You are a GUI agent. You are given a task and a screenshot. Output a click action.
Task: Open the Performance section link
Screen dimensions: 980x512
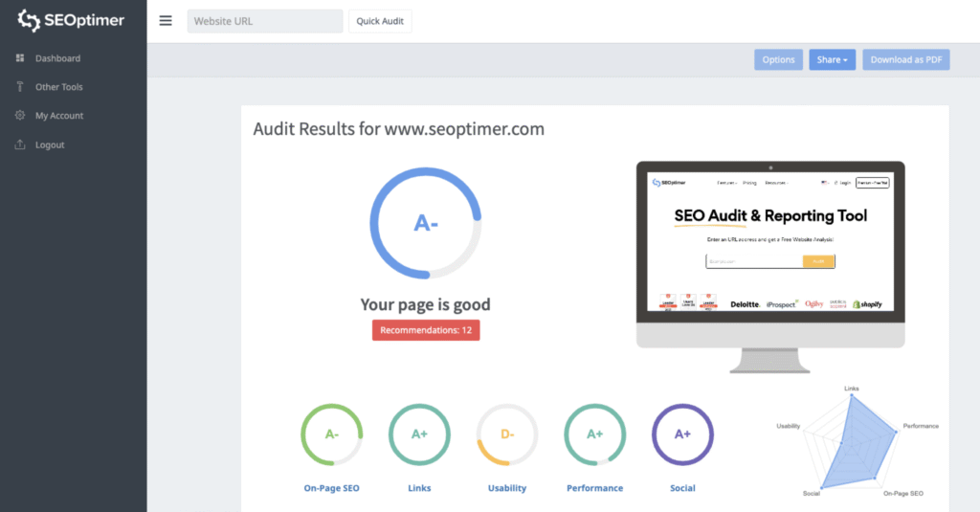pyautogui.click(x=594, y=488)
